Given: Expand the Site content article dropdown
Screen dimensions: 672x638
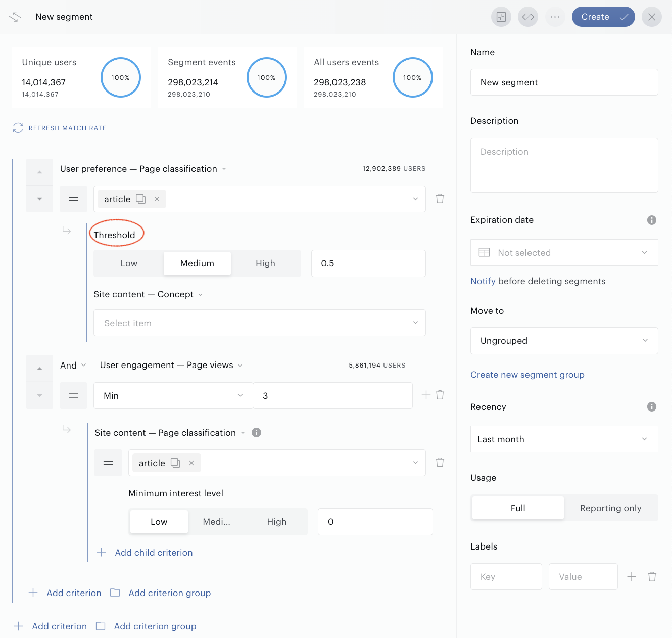Looking at the screenshot, I should (x=415, y=463).
